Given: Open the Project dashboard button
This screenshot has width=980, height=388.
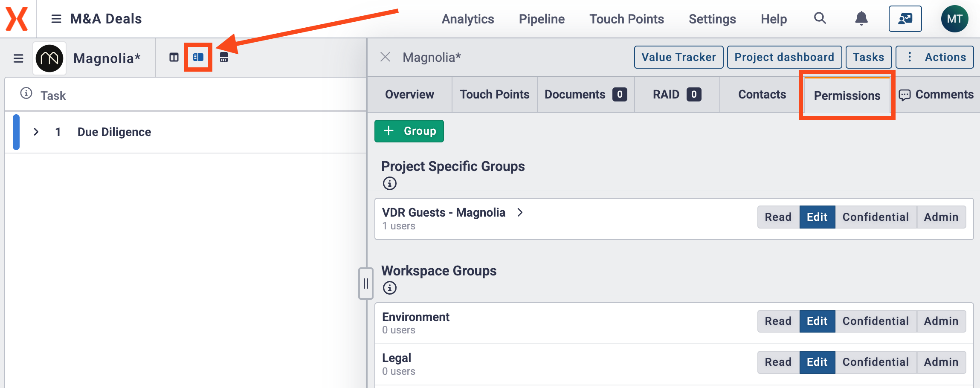Looking at the screenshot, I should (784, 57).
